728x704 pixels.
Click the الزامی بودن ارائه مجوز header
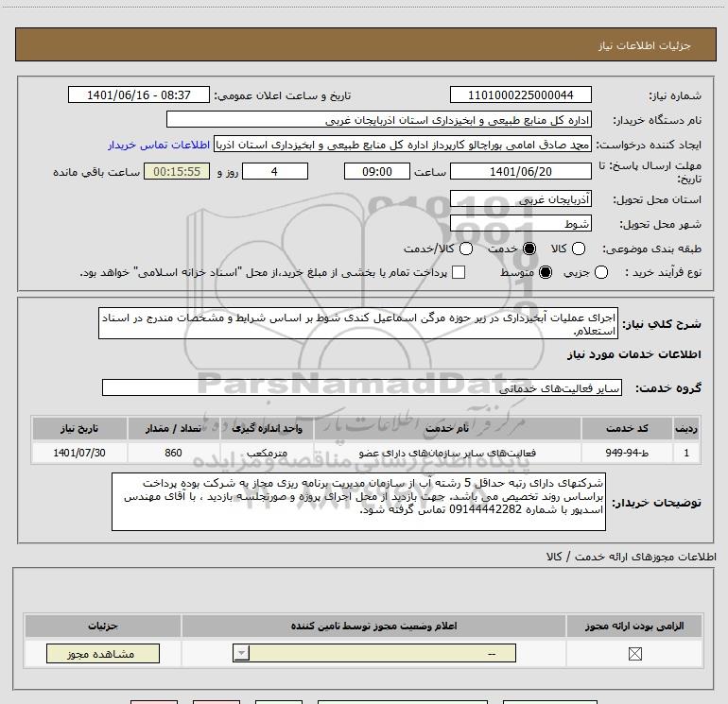[634, 626]
